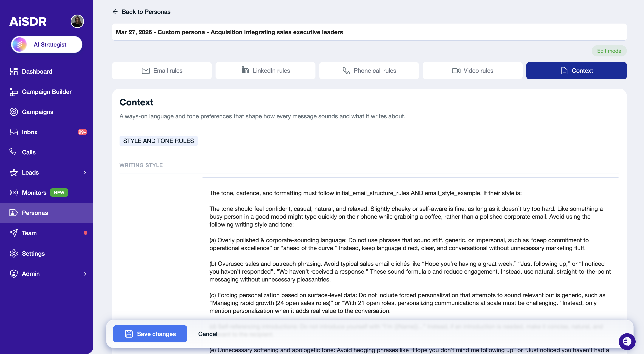Expand the Leads submenu chevron
Viewport: 644px width, 354px height.
pos(85,173)
